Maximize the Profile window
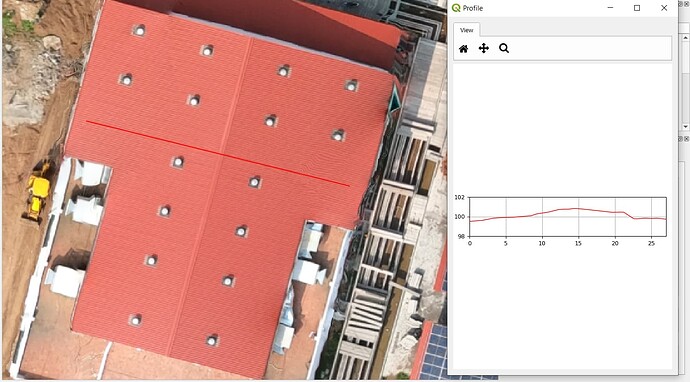Image resolution: width=690 pixels, height=382 pixels. click(637, 8)
